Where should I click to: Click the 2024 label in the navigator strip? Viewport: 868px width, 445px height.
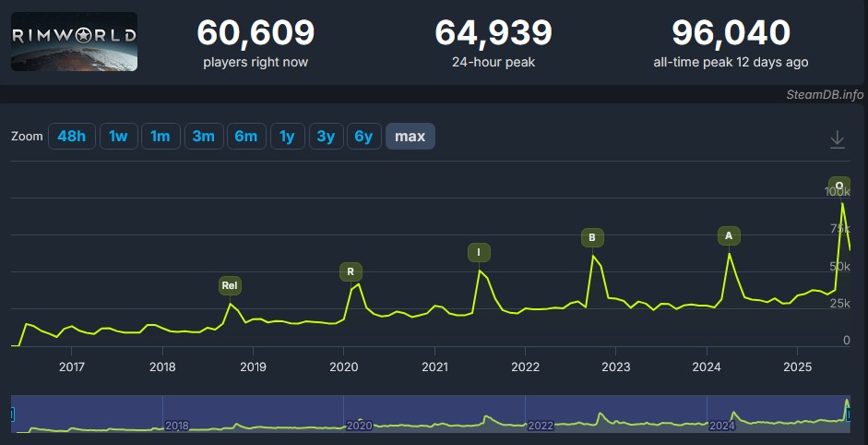pyautogui.click(x=722, y=427)
